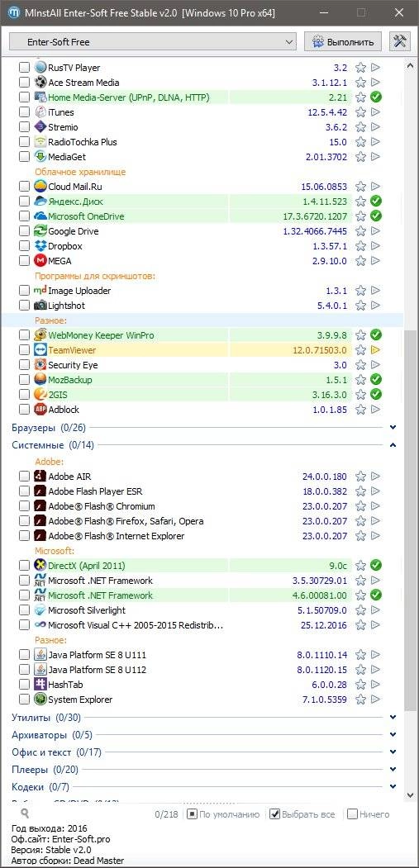Click the play arrow for Java Platform SE 8 U111
Screen dimensions: 419x868
376,655
